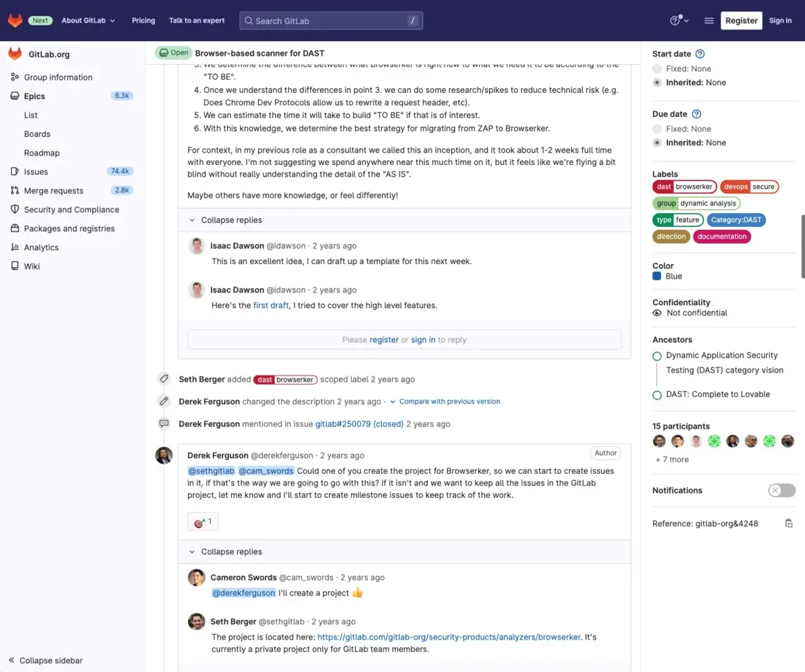This screenshot has height=672, width=805.
Task: Select Inherited start date radio button
Action: 656,83
